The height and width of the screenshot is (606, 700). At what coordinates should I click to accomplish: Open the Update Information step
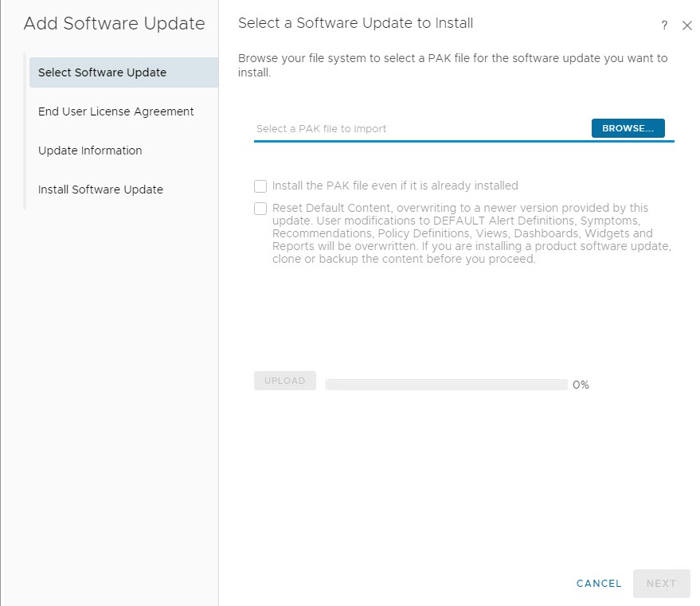coord(90,151)
